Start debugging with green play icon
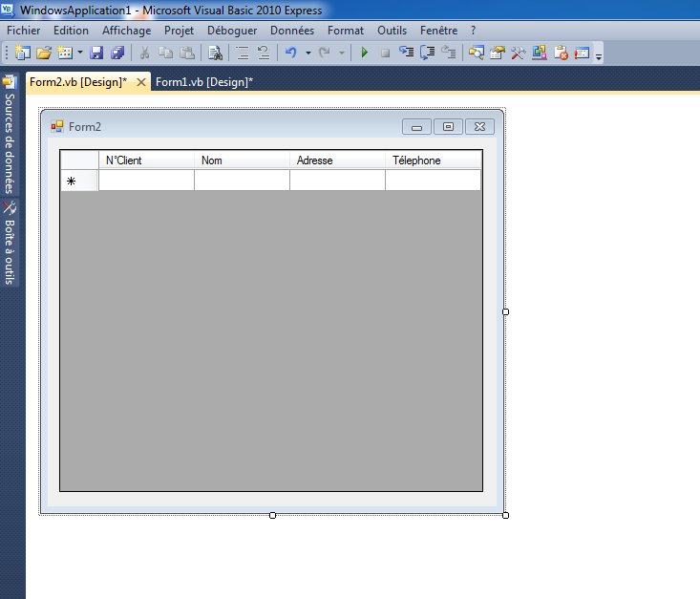Image resolution: width=700 pixels, height=599 pixels. (x=364, y=53)
